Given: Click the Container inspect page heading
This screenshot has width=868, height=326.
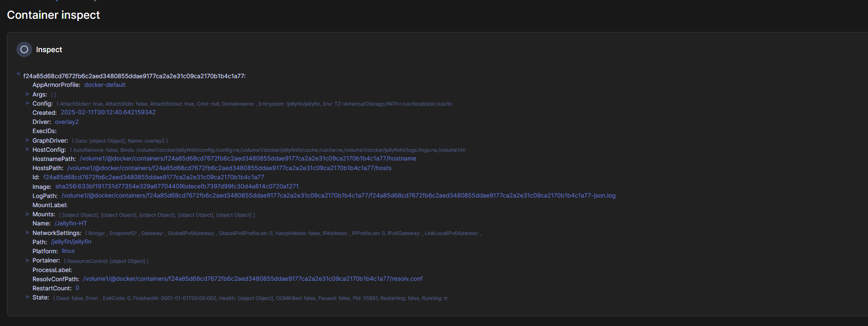Looking at the screenshot, I should tap(54, 15).
